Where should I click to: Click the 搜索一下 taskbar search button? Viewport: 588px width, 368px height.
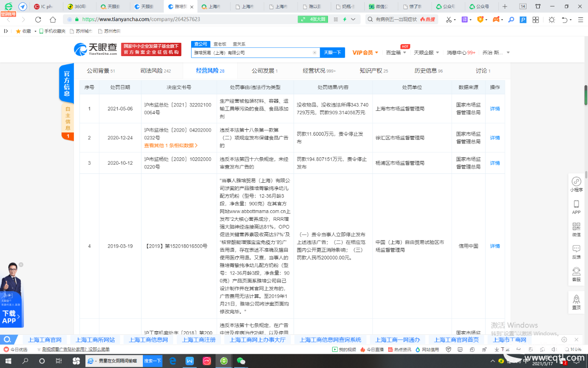click(153, 361)
